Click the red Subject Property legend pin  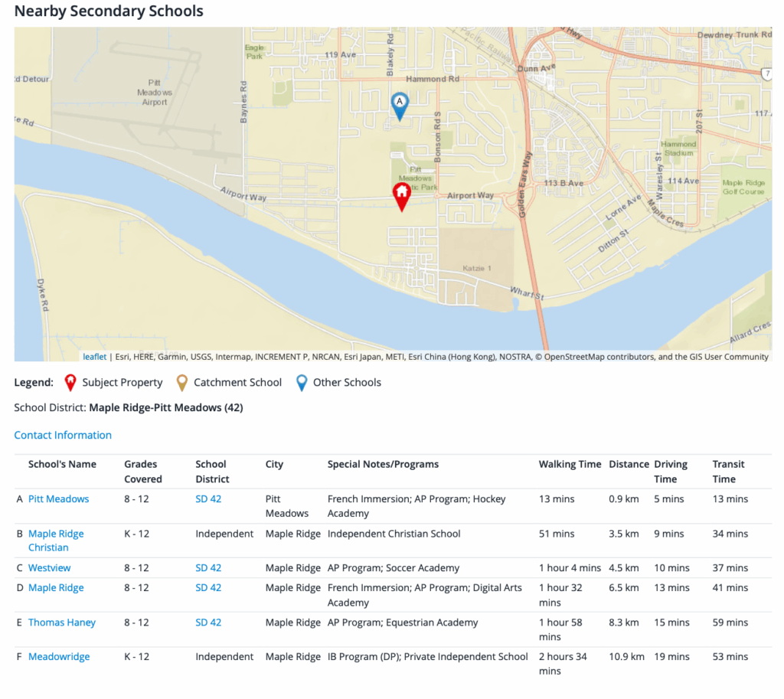click(70, 382)
